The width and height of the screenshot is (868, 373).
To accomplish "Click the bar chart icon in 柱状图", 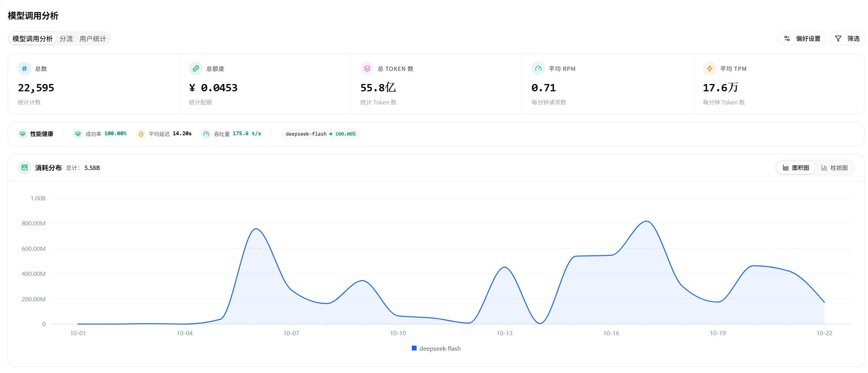I will [x=824, y=168].
